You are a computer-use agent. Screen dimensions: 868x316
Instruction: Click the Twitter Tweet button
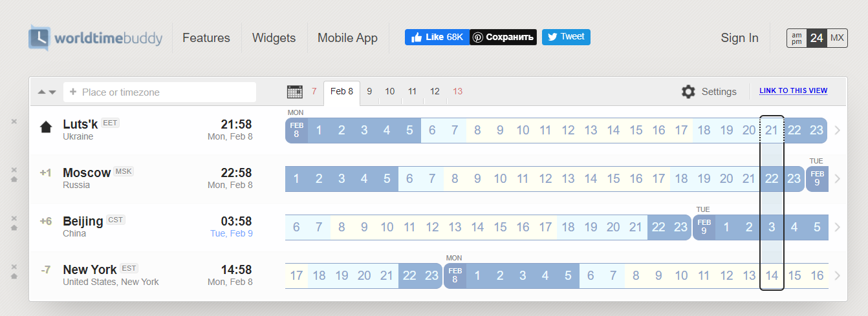point(566,37)
